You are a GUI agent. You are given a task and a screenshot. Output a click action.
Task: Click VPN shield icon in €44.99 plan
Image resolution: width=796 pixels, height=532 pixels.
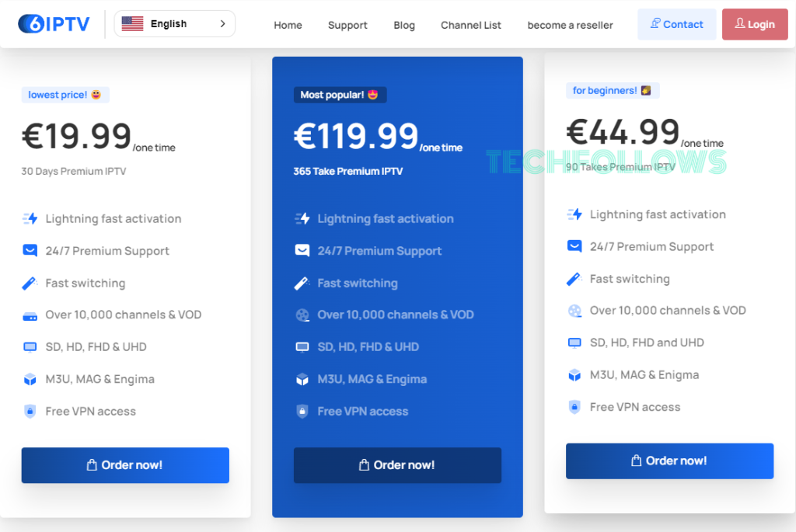tap(574, 407)
